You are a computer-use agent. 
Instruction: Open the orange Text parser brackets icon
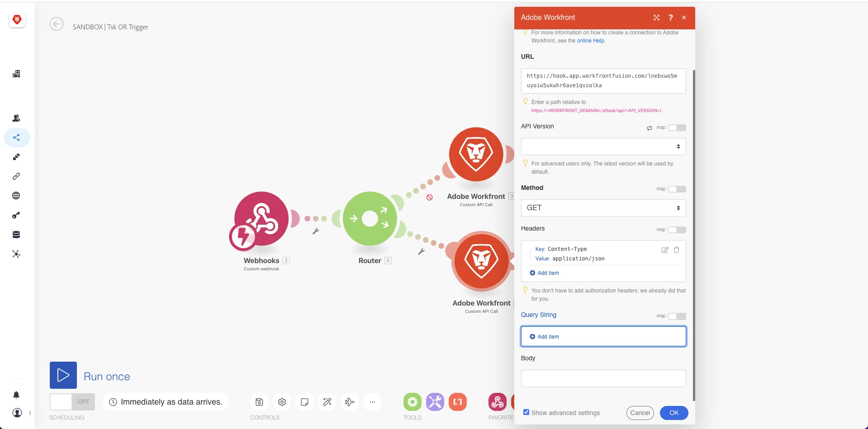(x=458, y=402)
